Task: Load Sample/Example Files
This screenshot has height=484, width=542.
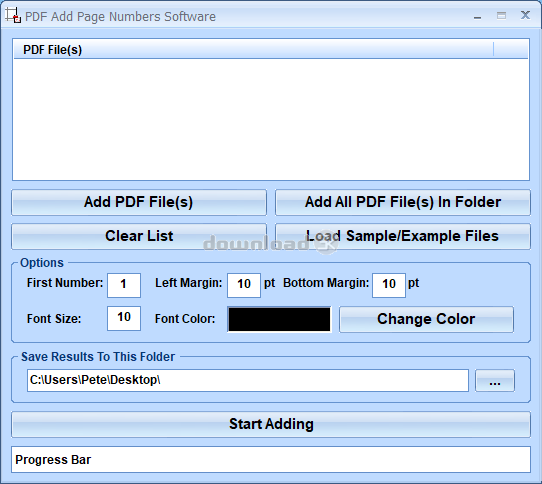Action: pyautogui.click(x=403, y=236)
